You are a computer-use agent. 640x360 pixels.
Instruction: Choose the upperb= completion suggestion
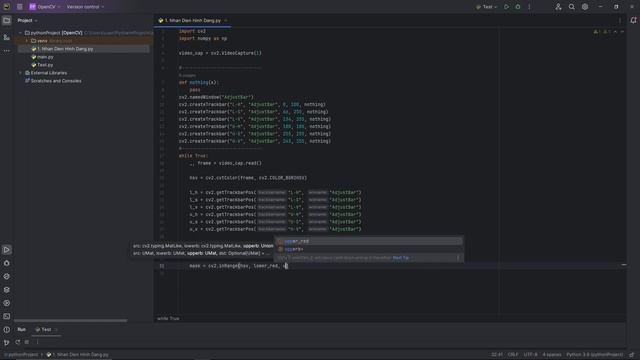(369, 249)
